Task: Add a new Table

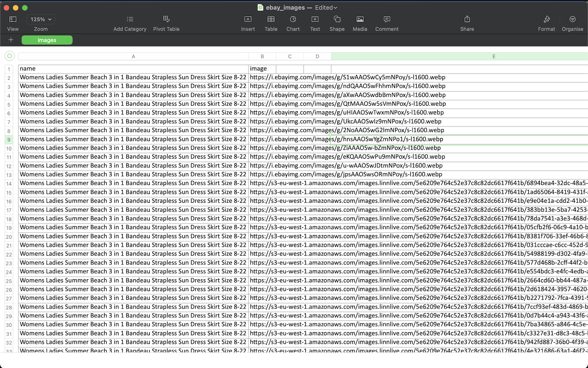Action: (271, 19)
